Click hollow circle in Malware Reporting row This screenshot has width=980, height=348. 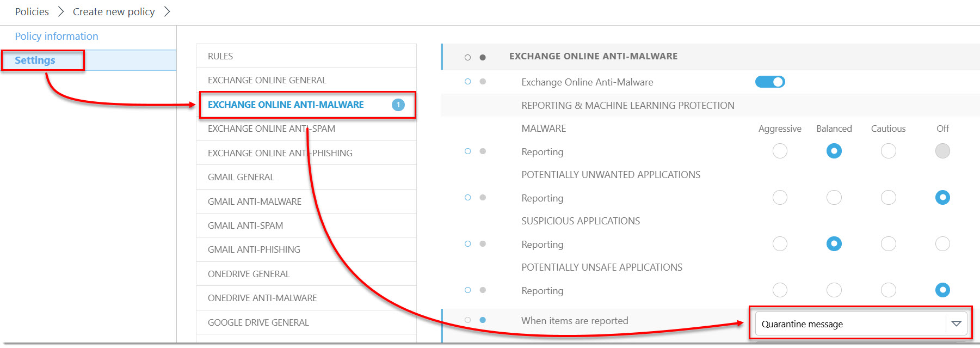click(468, 151)
